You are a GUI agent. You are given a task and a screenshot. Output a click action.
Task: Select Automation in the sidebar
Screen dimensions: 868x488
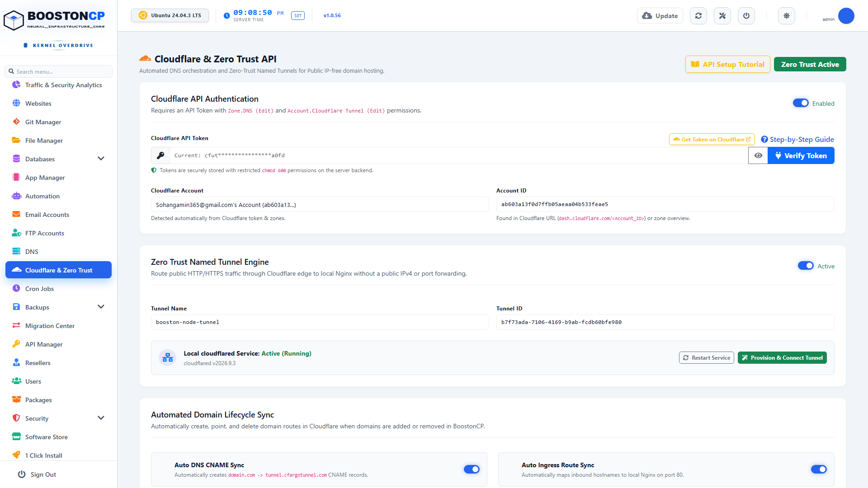pos(58,196)
